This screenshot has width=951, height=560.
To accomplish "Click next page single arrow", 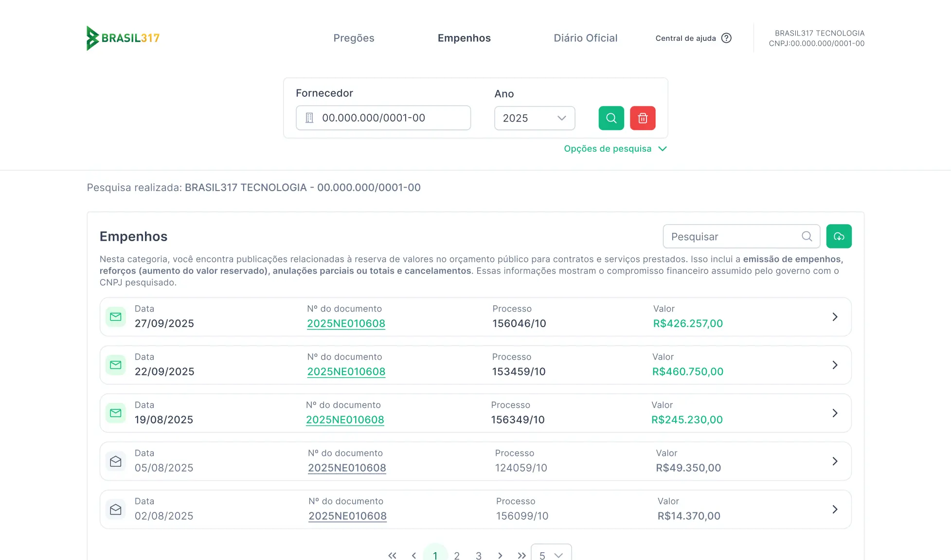I will (500, 555).
